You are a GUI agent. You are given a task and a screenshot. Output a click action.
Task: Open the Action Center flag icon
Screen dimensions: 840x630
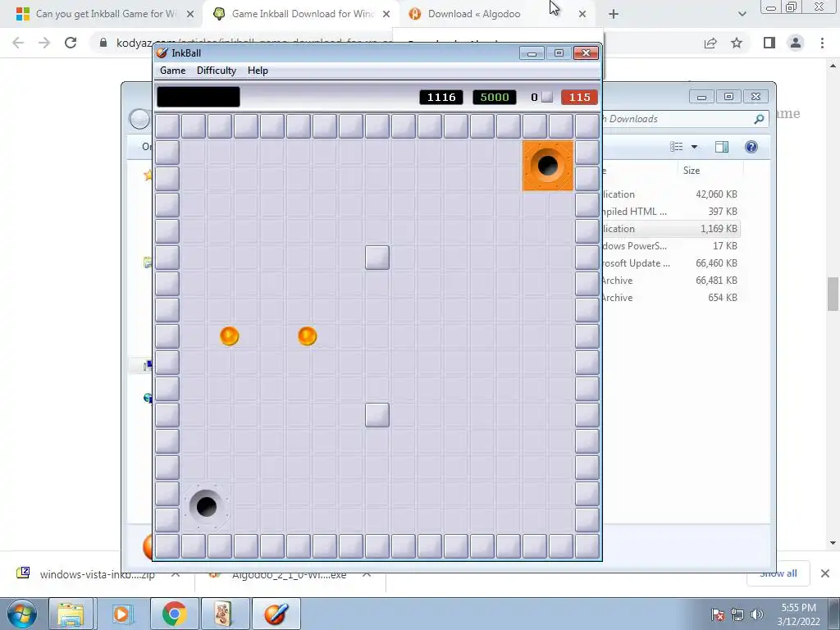pyautogui.click(x=718, y=614)
